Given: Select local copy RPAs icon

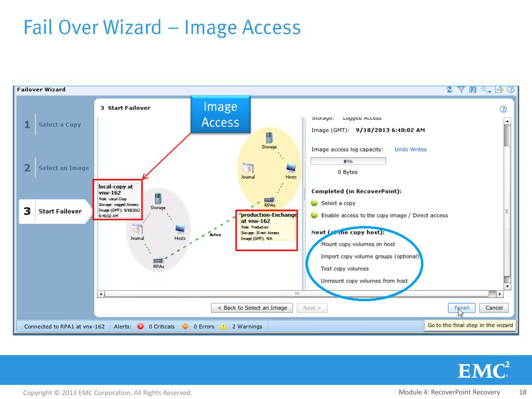Looking at the screenshot, I should [x=159, y=260].
